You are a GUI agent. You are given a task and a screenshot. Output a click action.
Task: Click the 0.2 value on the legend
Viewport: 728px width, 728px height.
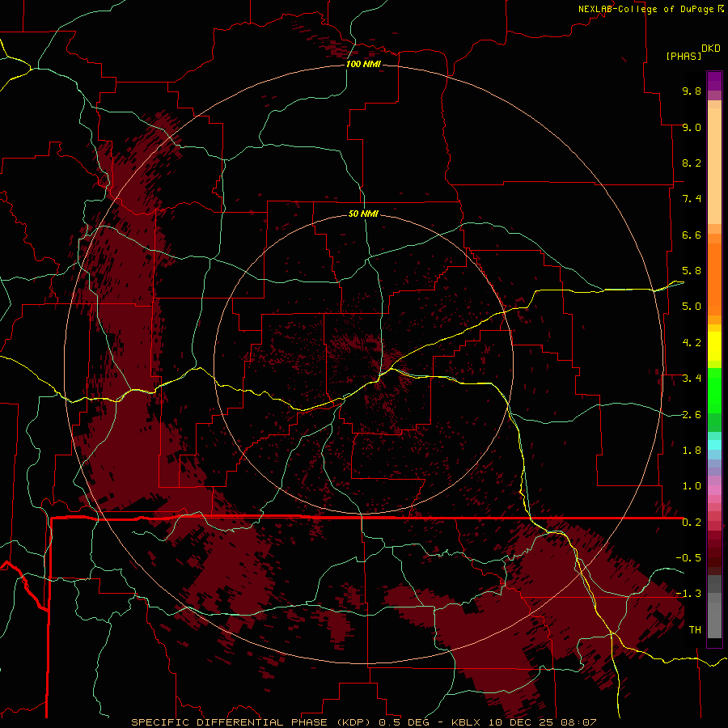point(692,523)
